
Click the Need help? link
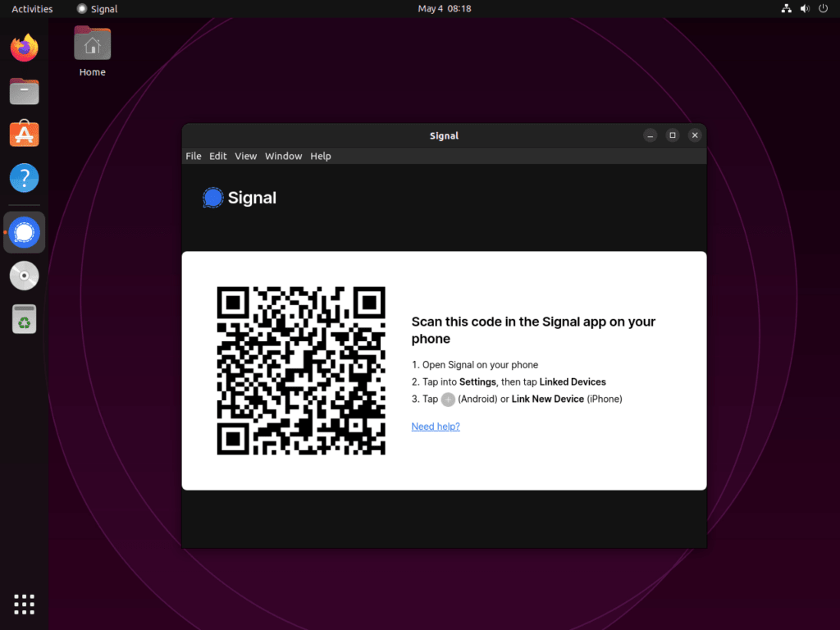click(x=435, y=426)
